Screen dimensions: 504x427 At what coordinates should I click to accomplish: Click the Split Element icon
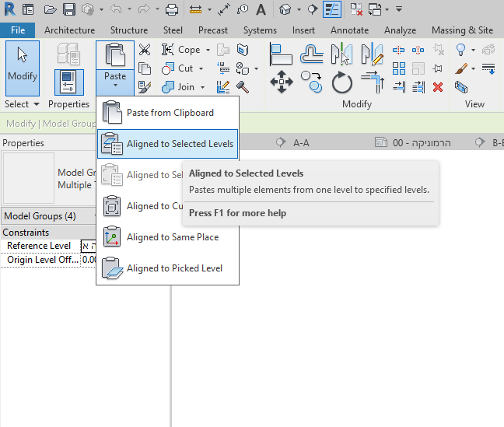398,50
